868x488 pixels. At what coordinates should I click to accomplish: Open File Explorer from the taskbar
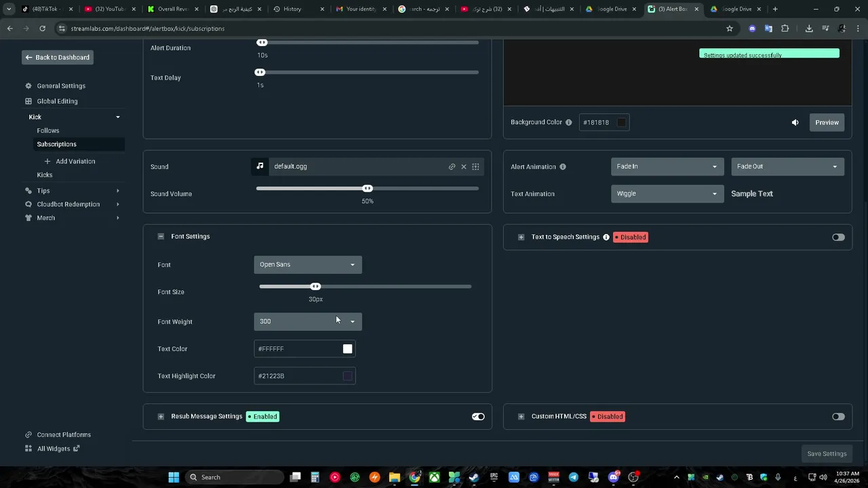394,477
